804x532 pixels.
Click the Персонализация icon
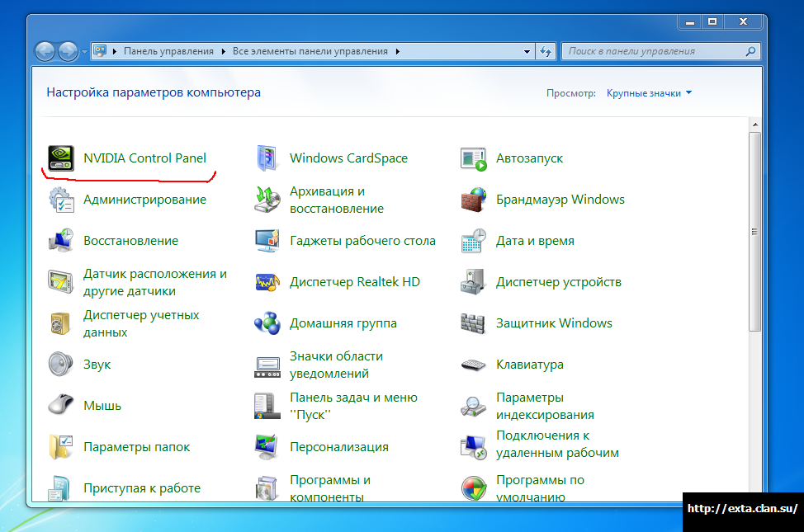[x=267, y=447]
